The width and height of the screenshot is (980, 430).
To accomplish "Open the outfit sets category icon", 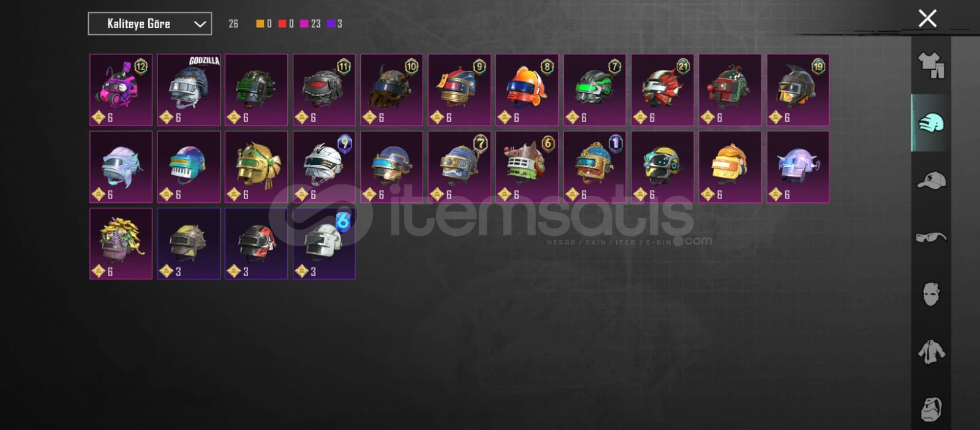I will (931, 65).
